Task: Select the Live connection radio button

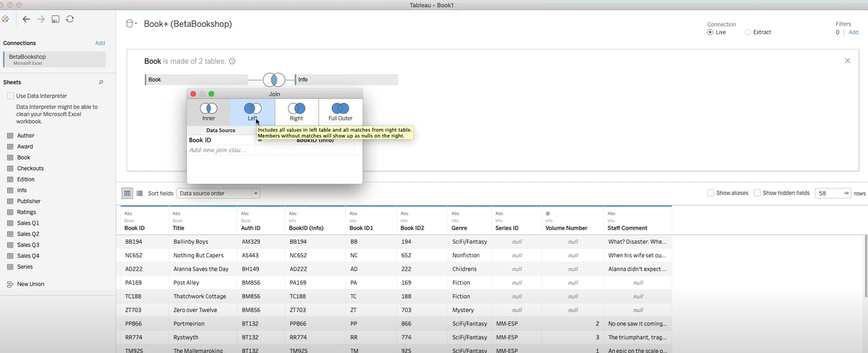Action: pyautogui.click(x=710, y=32)
